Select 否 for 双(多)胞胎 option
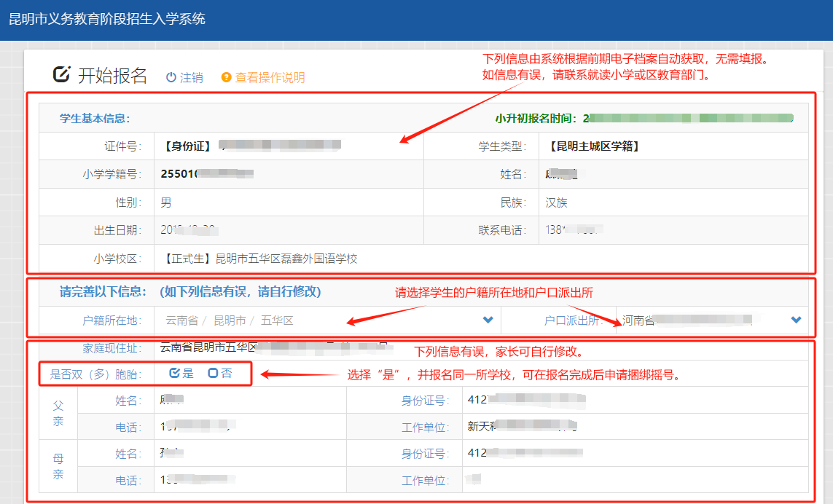The width and height of the screenshot is (833, 504). tap(213, 373)
